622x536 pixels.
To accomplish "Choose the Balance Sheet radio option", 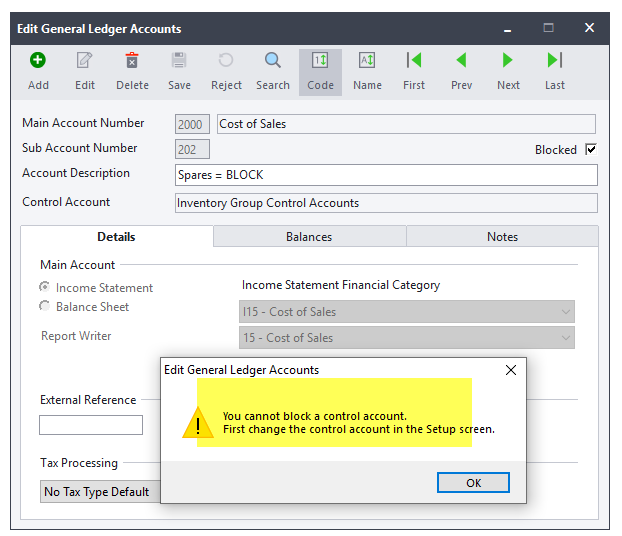I will pyautogui.click(x=44, y=307).
